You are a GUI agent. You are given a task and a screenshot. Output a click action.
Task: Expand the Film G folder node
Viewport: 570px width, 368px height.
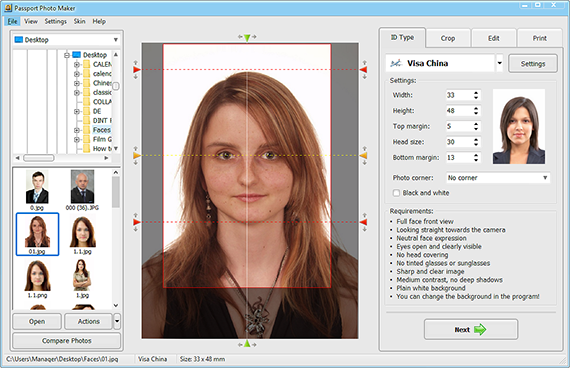coord(77,139)
